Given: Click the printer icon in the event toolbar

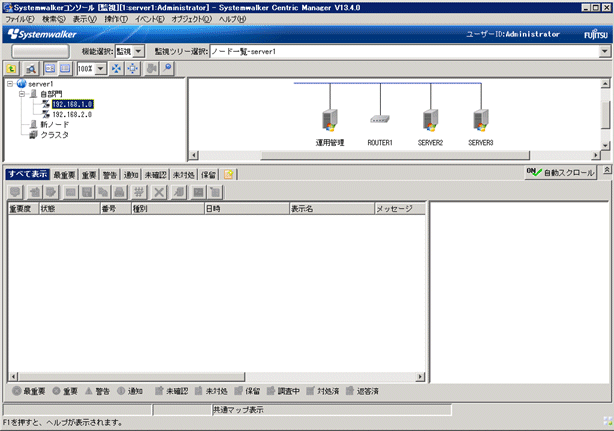Looking at the screenshot, I should (x=119, y=192).
